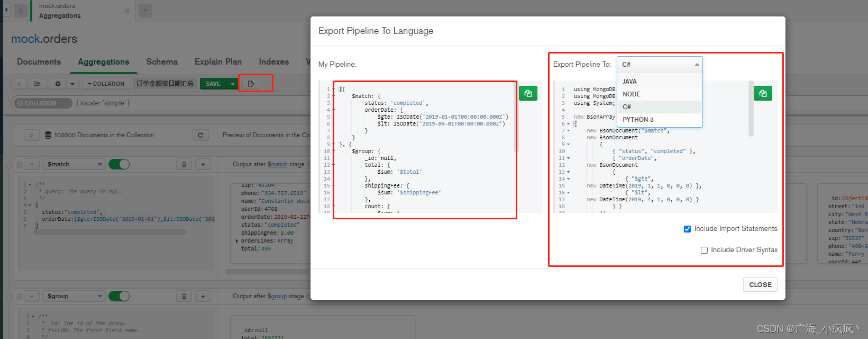The image size is (868, 339).
Task: Add stage after $match
Action: [203, 164]
